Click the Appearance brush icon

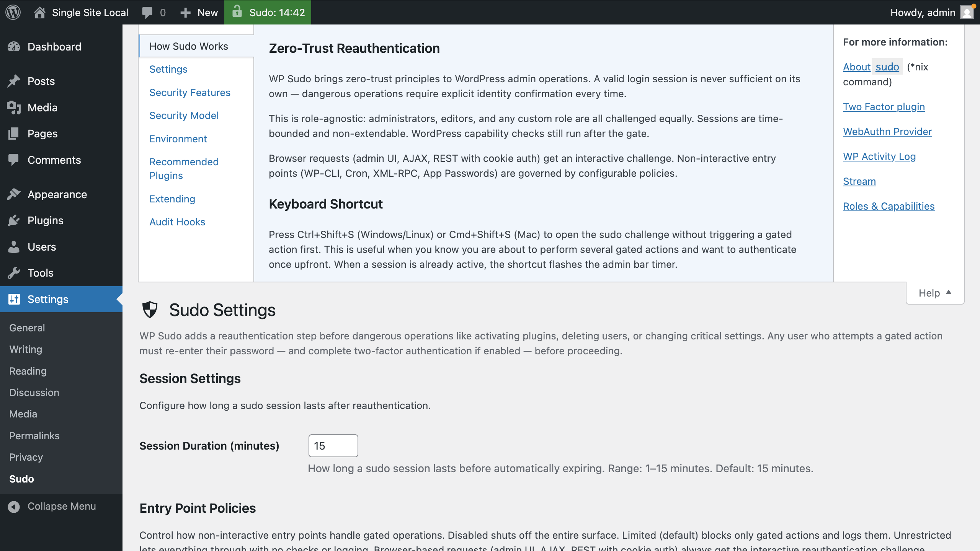(14, 194)
